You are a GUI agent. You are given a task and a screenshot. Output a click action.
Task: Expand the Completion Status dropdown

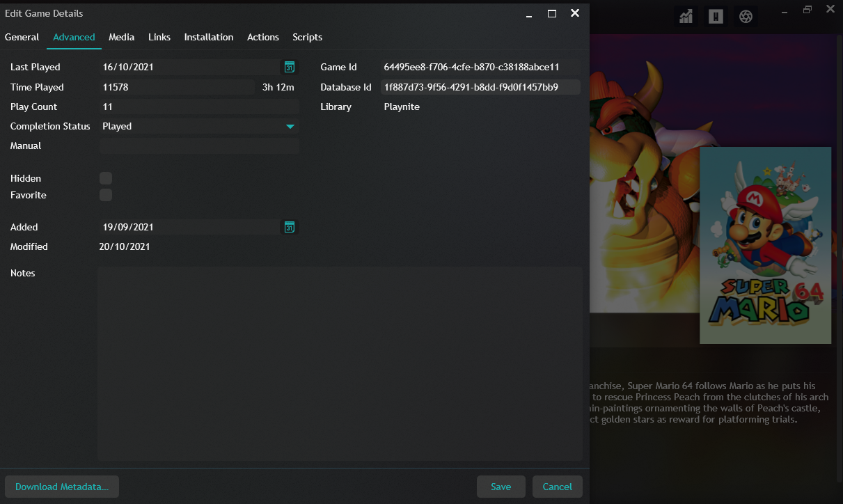click(290, 126)
